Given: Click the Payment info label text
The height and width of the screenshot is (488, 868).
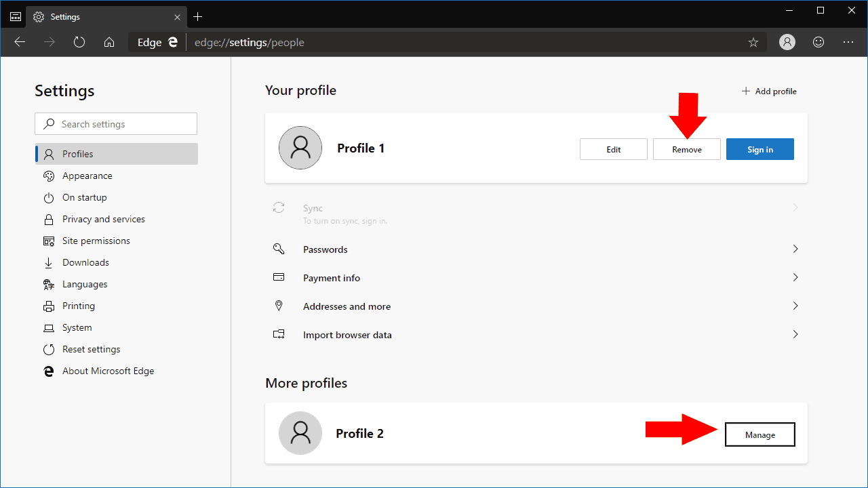Looking at the screenshot, I should (332, 278).
